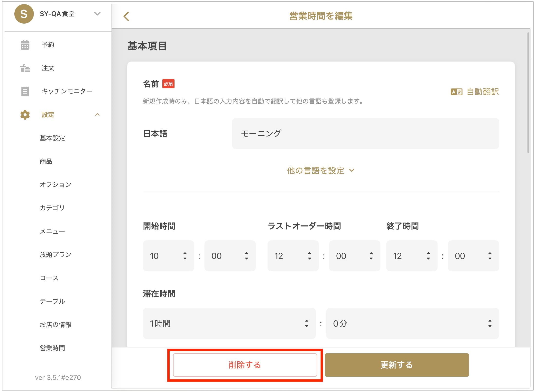Go to 商品 in settings submenu
This screenshot has width=535, height=392.
pos(46,161)
